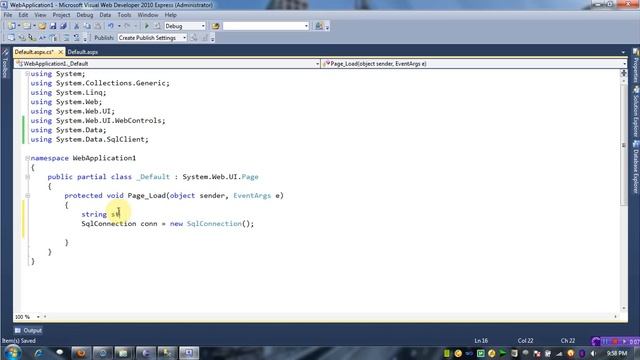
Task: Collapse the Page_Load method block
Action: pyautogui.click(x=27, y=196)
